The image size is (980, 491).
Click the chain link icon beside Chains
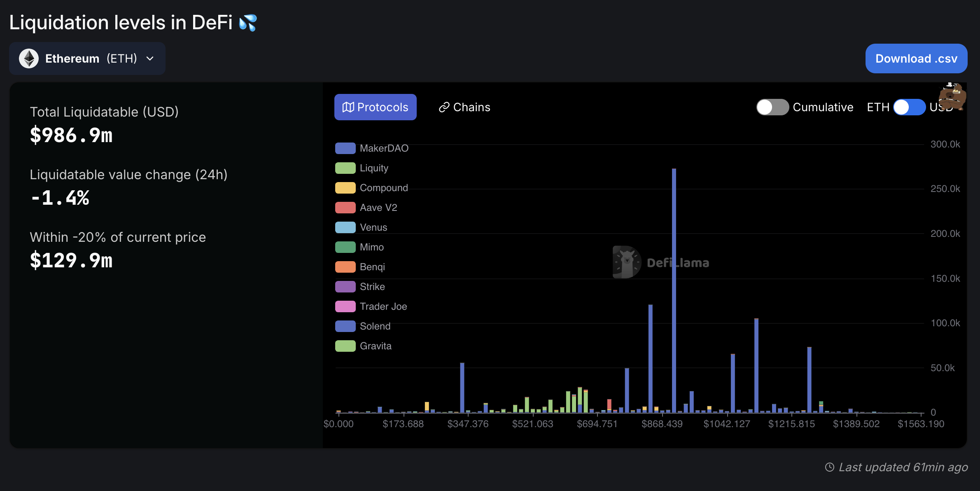click(x=444, y=107)
